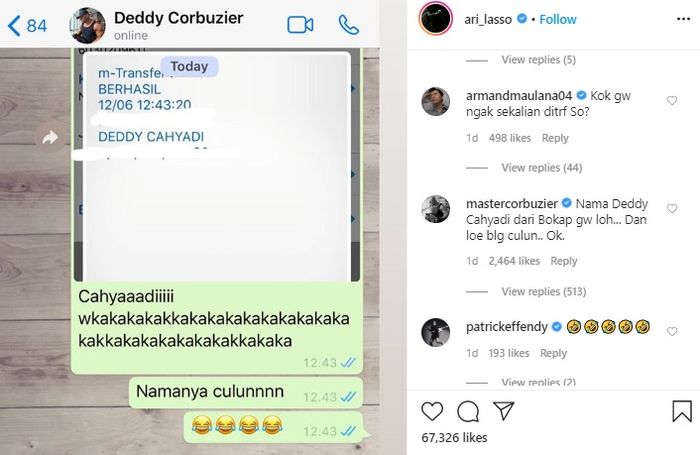
Task: Open the m-Transfer BERHASIL image message
Action: point(217,167)
